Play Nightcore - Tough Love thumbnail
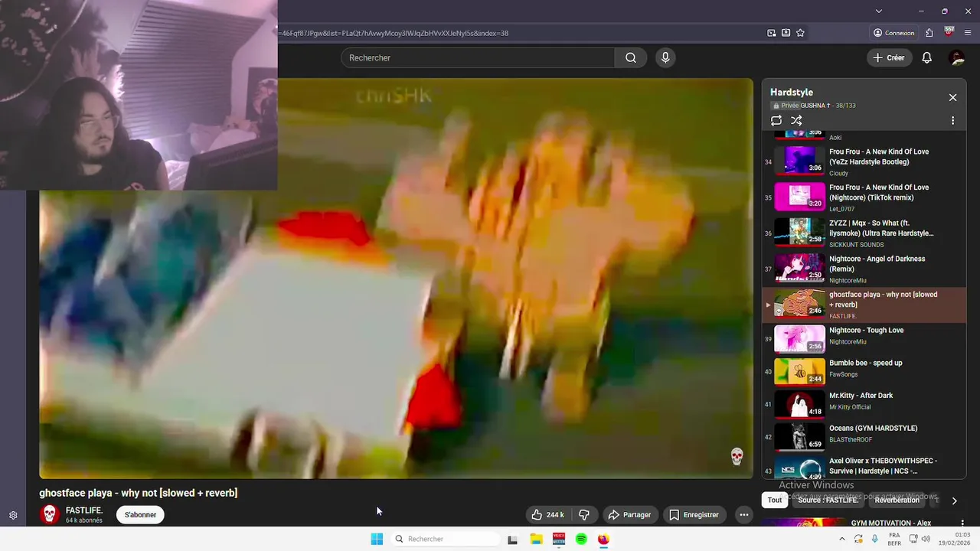This screenshot has height=551, width=980. tap(799, 339)
